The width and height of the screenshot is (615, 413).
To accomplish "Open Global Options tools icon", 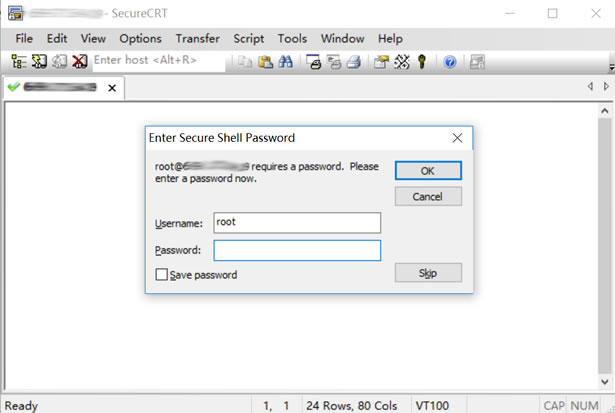I will (402, 62).
